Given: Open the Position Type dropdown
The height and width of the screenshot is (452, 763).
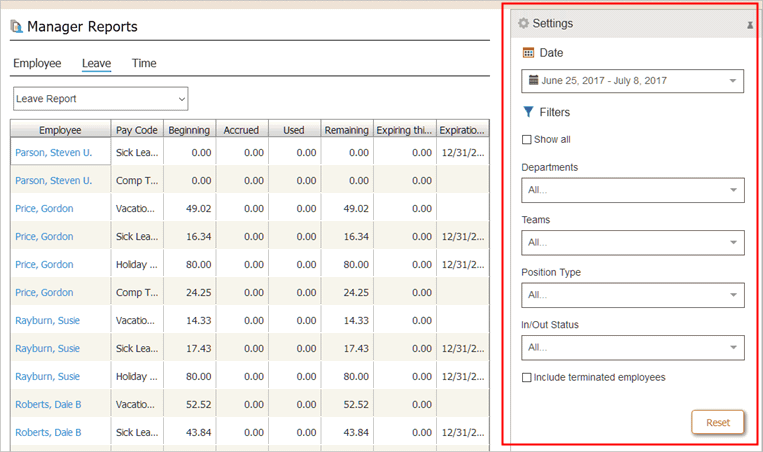Looking at the screenshot, I should coord(632,295).
